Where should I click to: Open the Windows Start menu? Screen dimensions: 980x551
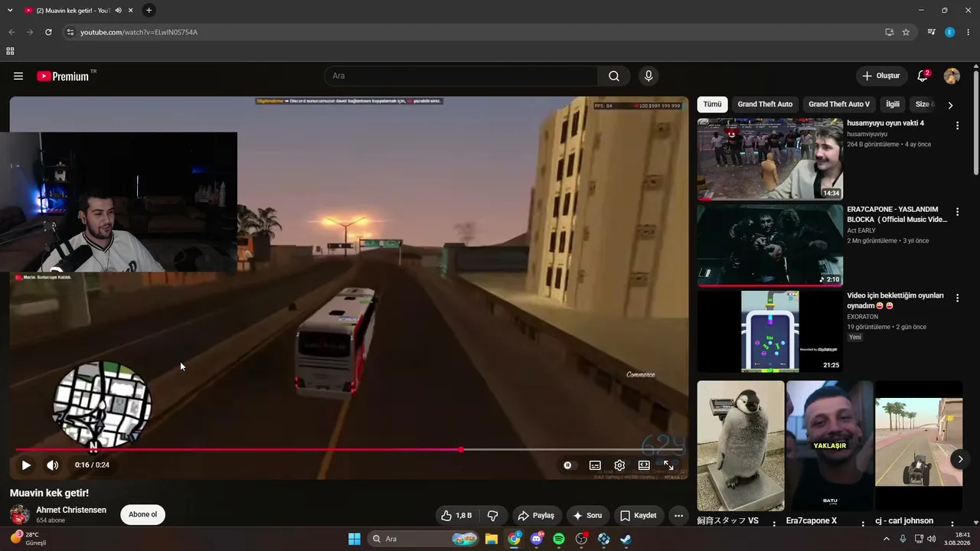[354, 539]
